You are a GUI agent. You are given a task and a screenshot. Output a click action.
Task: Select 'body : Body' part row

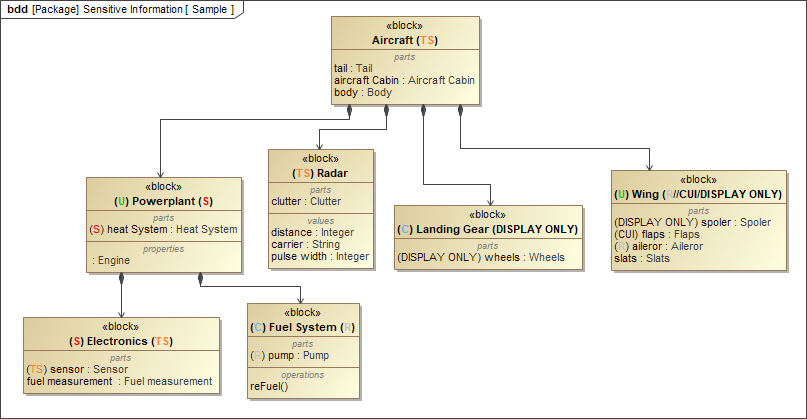pos(363,93)
